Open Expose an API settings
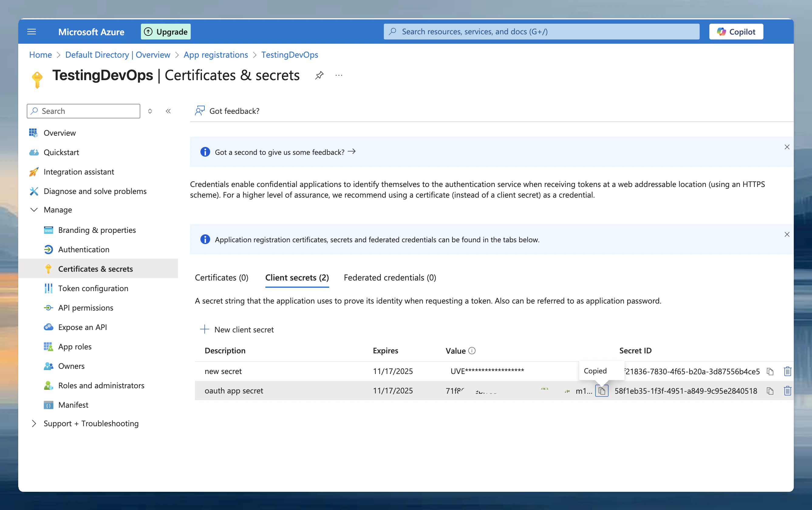This screenshot has width=812, height=510. point(83,327)
